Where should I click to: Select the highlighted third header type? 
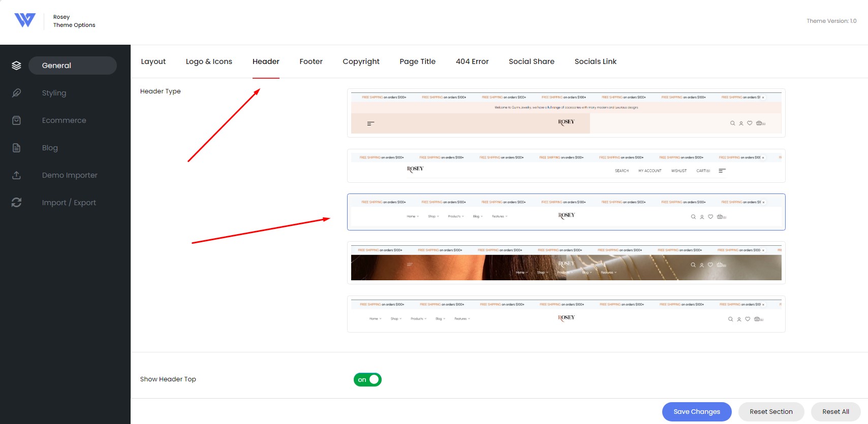click(x=566, y=212)
